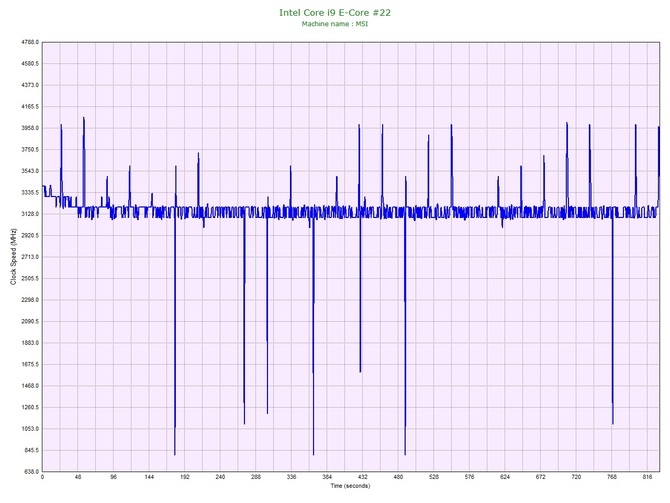Select the 3335.5 y-axis label
The height and width of the screenshot is (503, 670).
pyautogui.click(x=30, y=193)
